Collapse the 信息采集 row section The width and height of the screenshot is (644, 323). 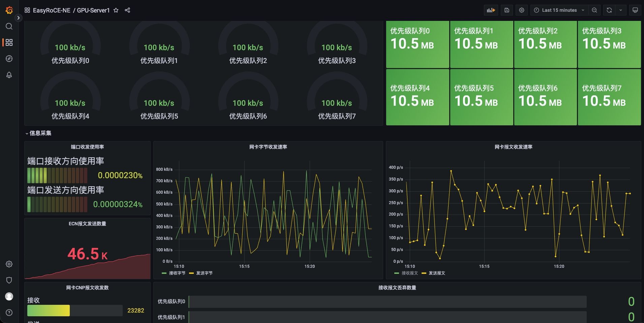(40, 133)
